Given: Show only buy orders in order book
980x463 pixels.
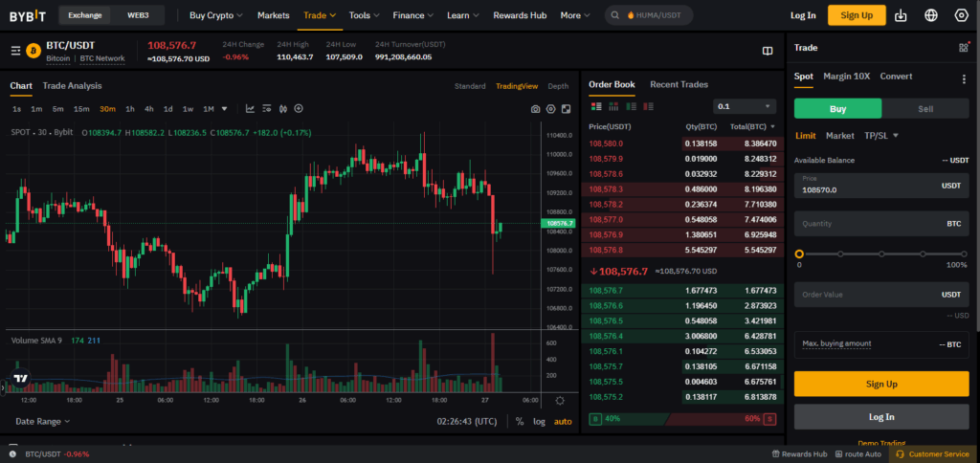Looking at the screenshot, I should [632, 106].
